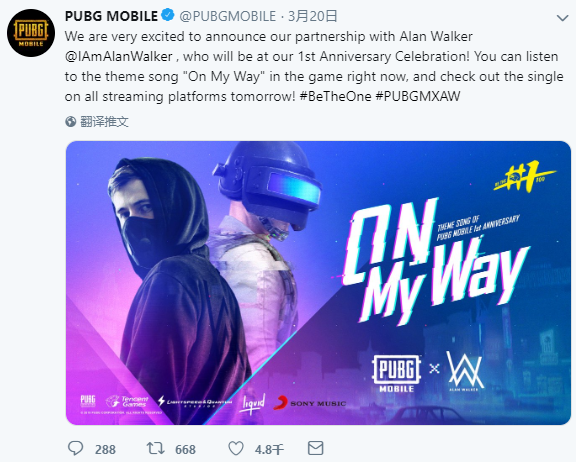Viewport: 576px width, 462px height.
Task: Click the 288 replies count
Action: 105,450
